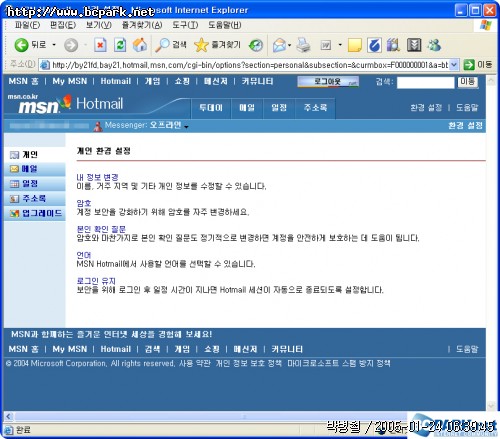The image size is (500, 439).
Task: Click the sidebar 일정 calendar icon
Action: tap(14, 184)
